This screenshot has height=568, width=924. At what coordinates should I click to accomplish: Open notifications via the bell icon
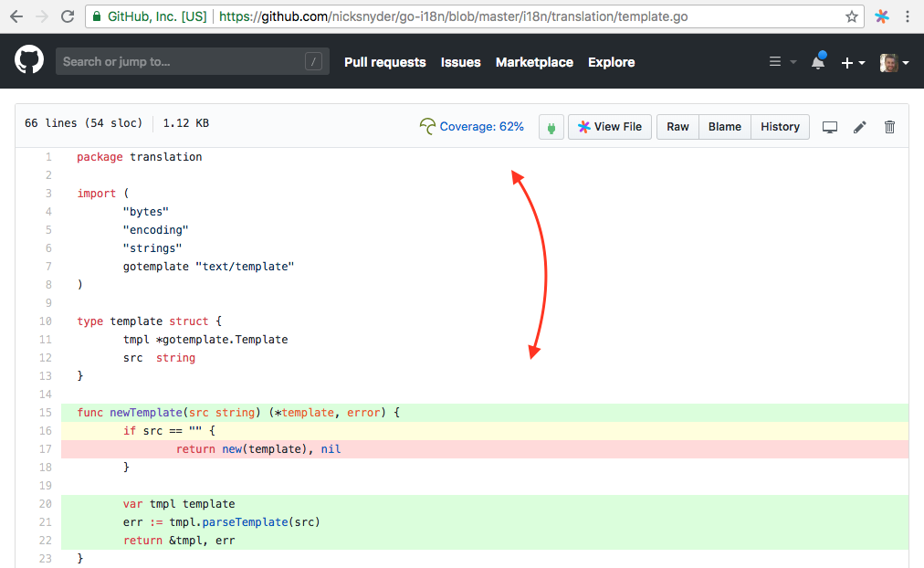pyautogui.click(x=817, y=61)
